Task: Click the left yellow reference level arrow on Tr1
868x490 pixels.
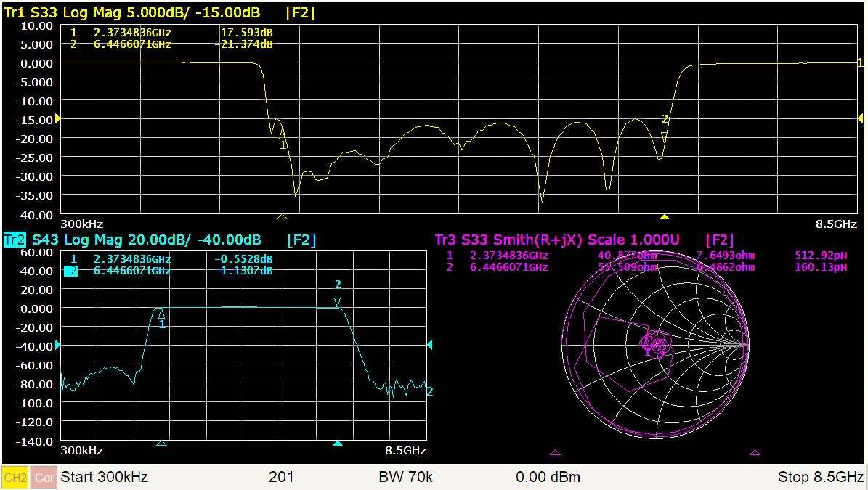Action: click(x=57, y=119)
